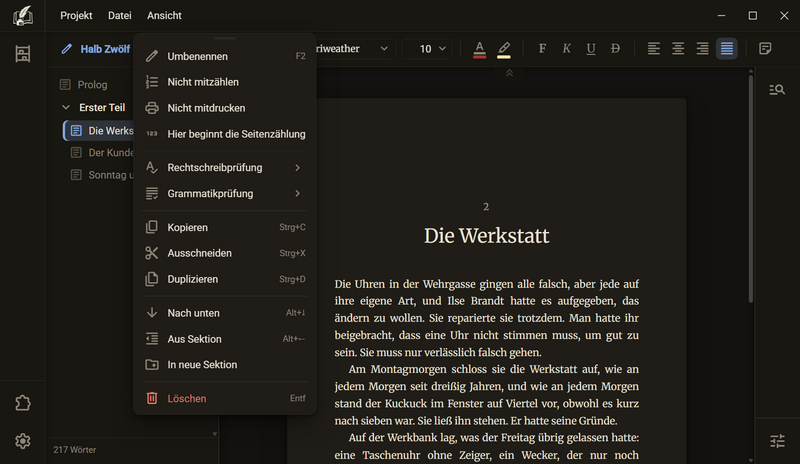
Task: Expand Grammatikprüfung submenu arrow
Action: (x=297, y=193)
